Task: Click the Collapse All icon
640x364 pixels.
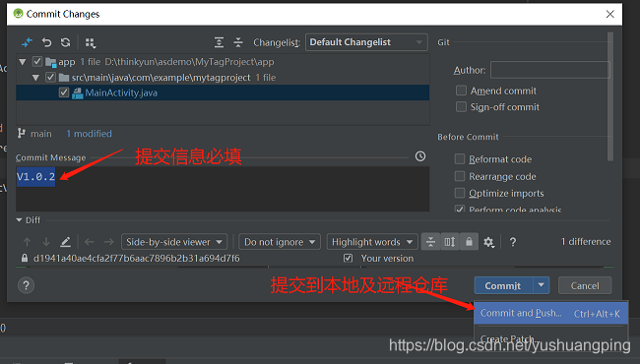Action: pyautogui.click(x=238, y=42)
